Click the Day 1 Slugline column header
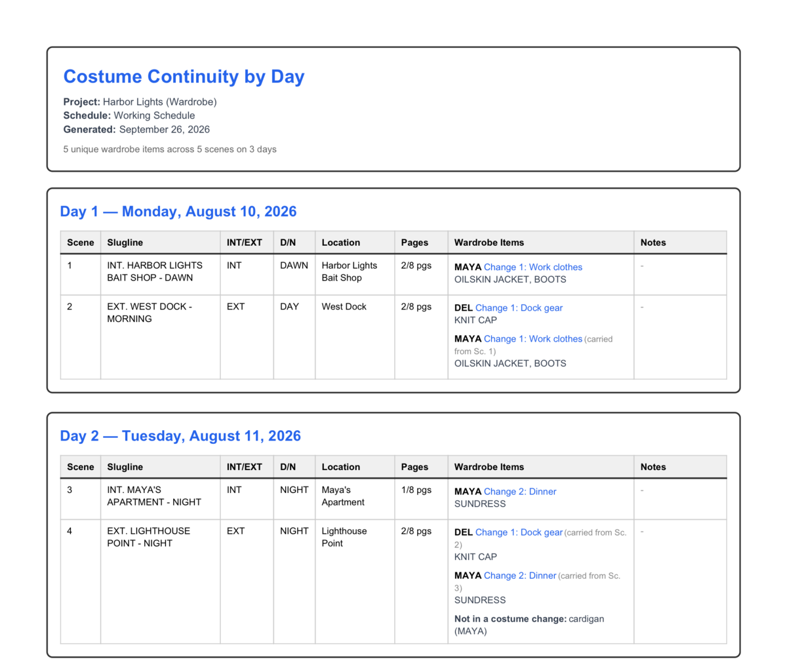Viewport: 787px width, 672px height. pyautogui.click(x=161, y=243)
